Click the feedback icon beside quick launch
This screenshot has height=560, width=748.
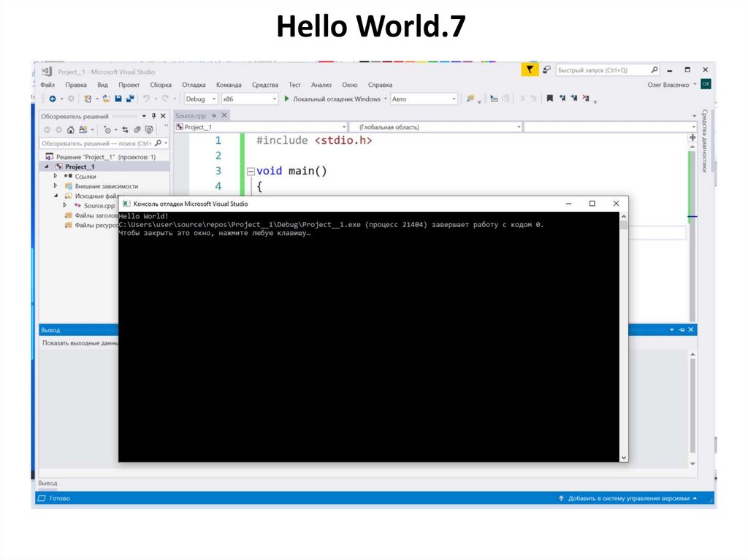click(x=546, y=70)
